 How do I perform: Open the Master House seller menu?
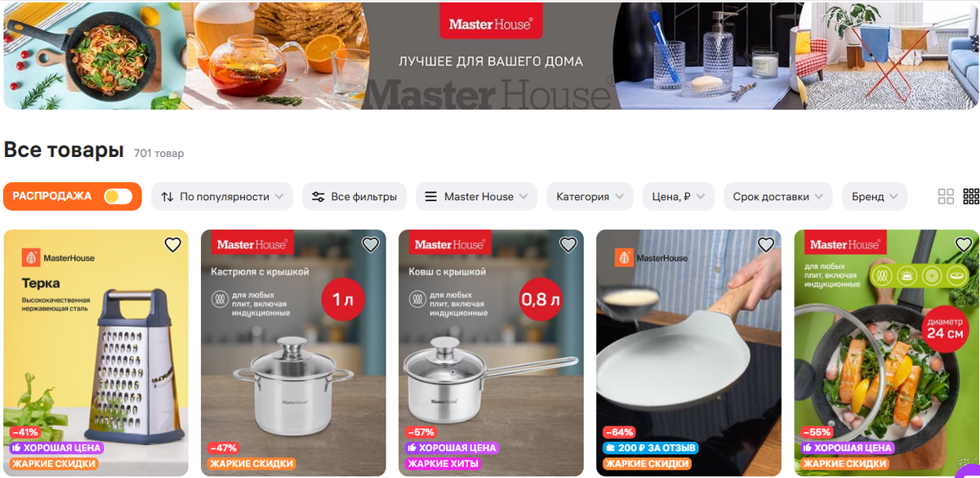(477, 196)
